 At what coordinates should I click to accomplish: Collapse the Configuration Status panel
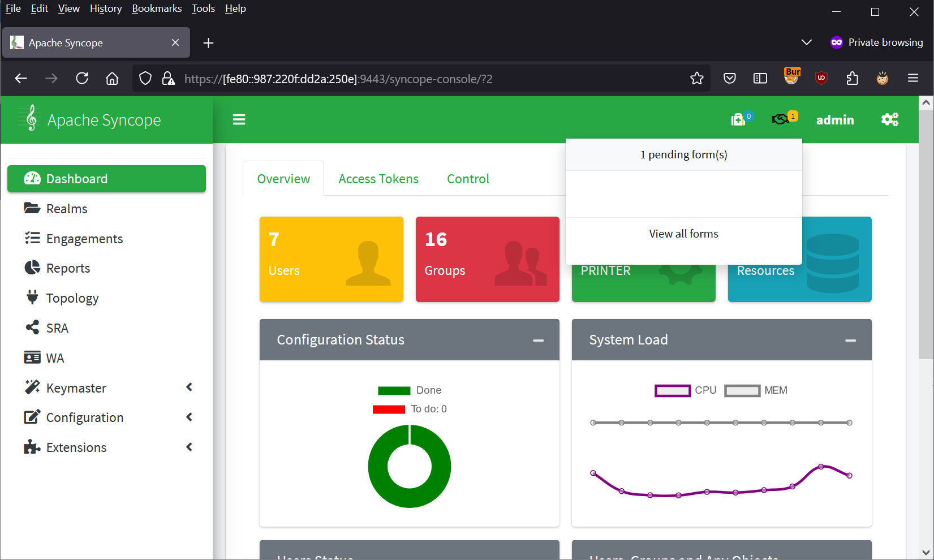tap(538, 340)
